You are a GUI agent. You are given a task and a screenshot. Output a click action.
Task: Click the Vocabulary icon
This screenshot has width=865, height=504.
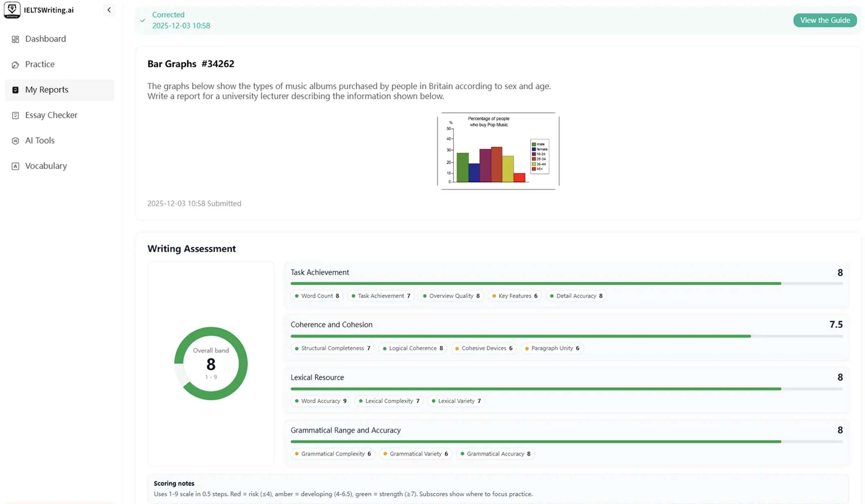(15, 166)
